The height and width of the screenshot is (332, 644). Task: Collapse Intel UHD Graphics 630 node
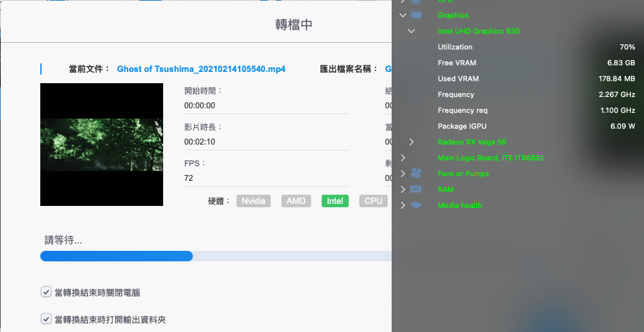pos(411,31)
